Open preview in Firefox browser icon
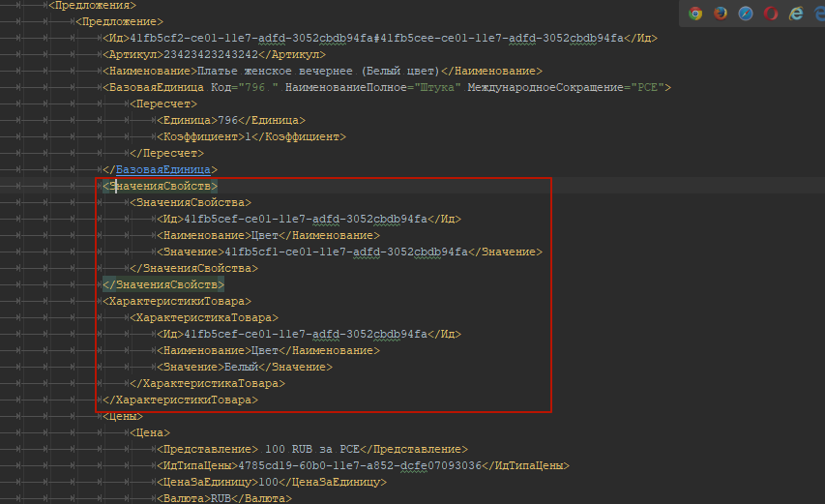The width and height of the screenshot is (825, 504). pyautogui.click(x=721, y=14)
